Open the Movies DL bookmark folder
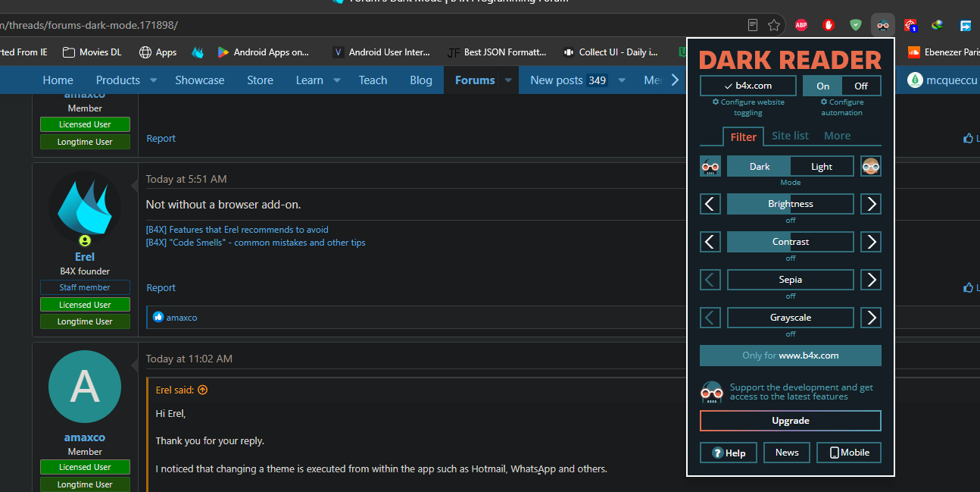980x492 pixels. coord(92,52)
